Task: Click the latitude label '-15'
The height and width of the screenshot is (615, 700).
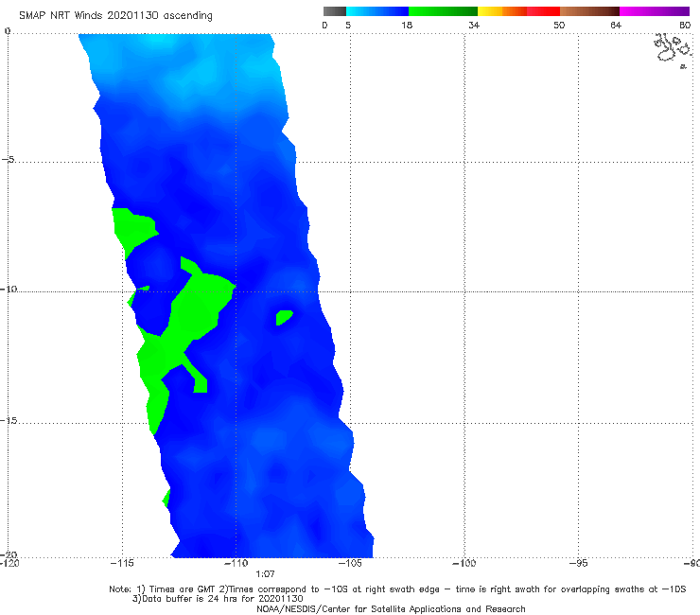Action: 9,420
